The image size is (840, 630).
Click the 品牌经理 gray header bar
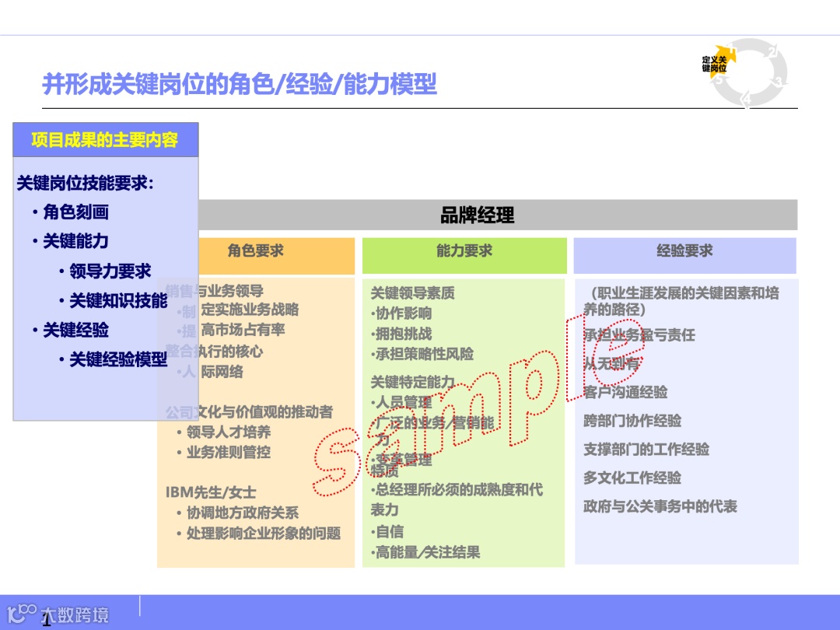click(498, 215)
